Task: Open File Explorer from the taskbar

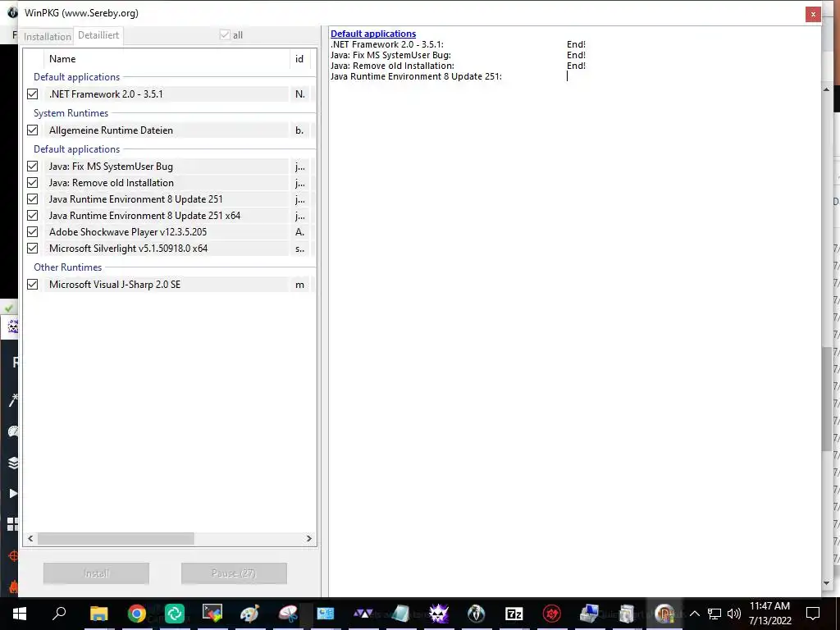Action: pyautogui.click(x=98, y=614)
